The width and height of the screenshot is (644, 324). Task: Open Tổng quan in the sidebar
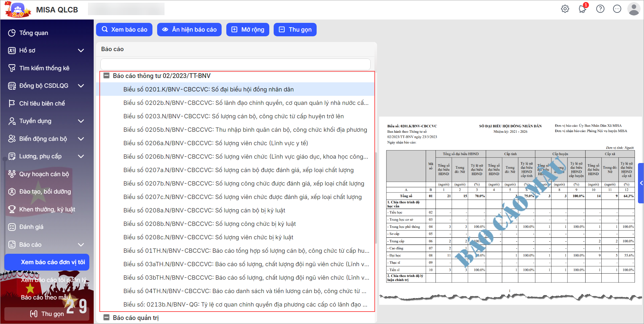click(34, 33)
